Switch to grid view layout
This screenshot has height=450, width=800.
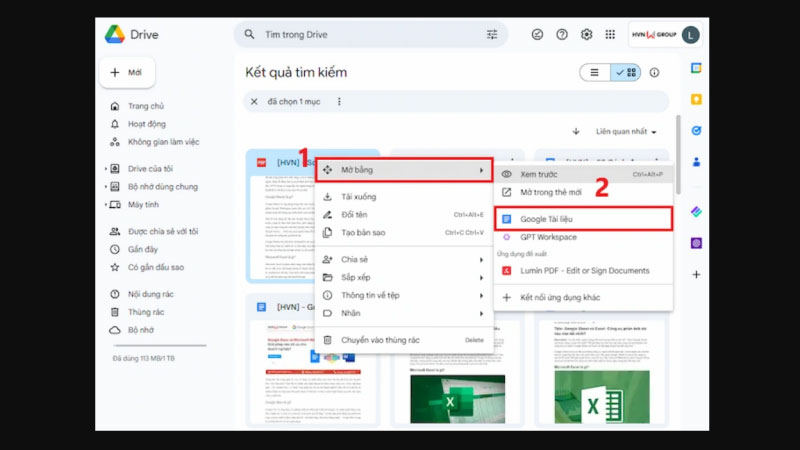[x=626, y=73]
